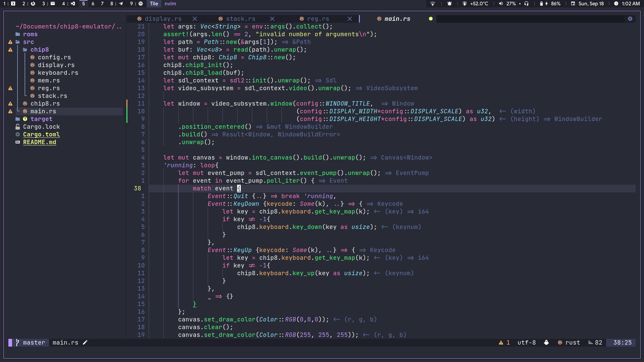Click the rust filetype indicator
The width and height of the screenshot is (644, 362).
[569, 343]
